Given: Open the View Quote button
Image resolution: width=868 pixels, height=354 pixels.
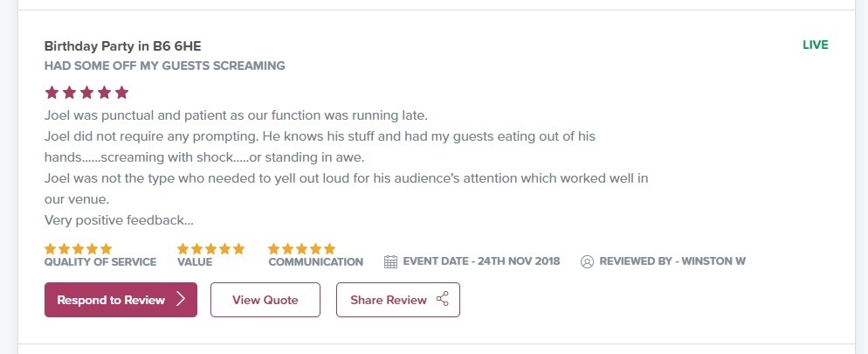Looking at the screenshot, I should click(x=265, y=300).
